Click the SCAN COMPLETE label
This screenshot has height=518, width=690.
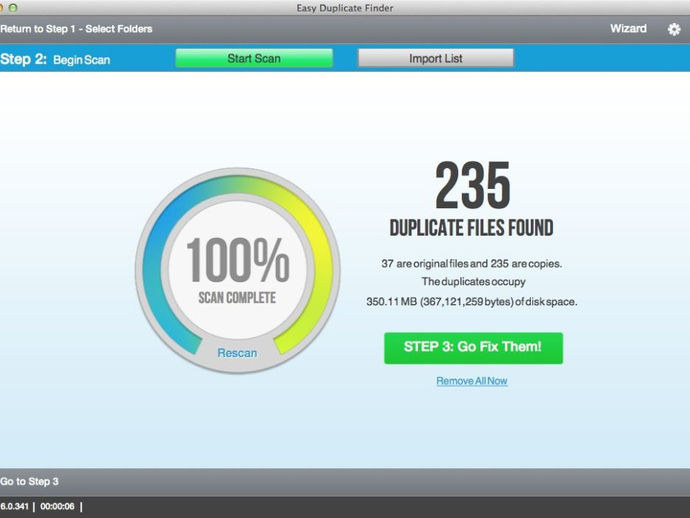237,298
